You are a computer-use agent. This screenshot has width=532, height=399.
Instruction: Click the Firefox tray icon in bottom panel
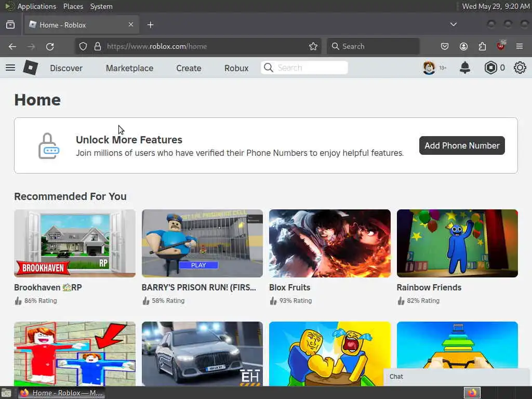472,393
